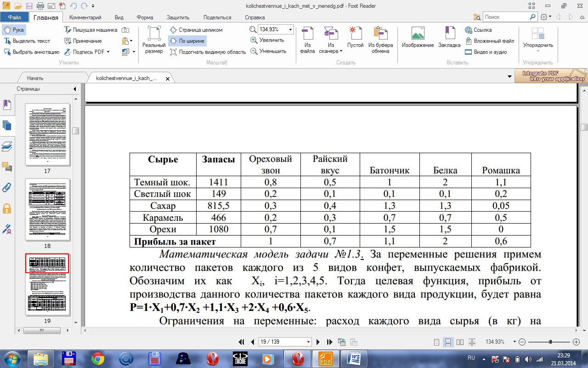
Task: Close the kolichestvennue_i_kach document tab
Action: click(168, 79)
